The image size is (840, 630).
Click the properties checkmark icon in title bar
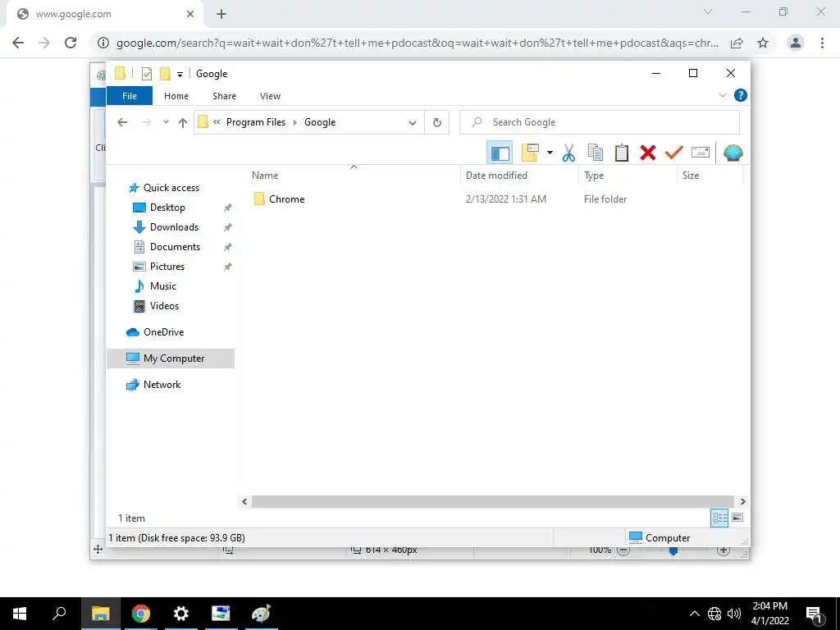pyautogui.click(x=147, y=74)
